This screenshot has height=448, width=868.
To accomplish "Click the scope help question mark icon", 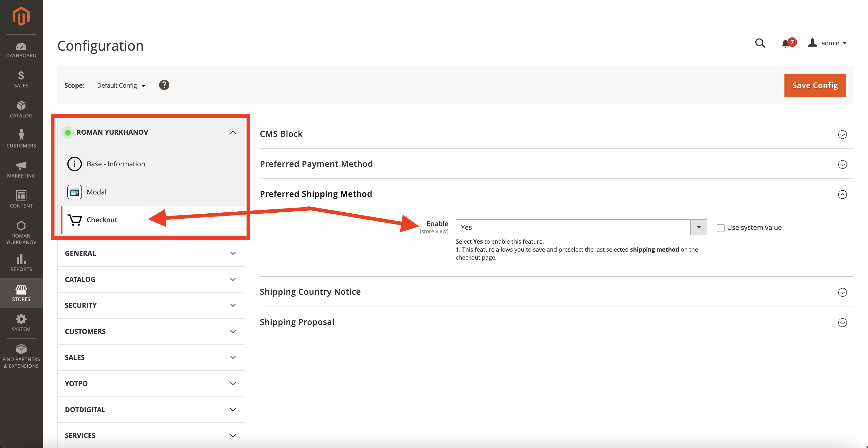I will point(164,85).
